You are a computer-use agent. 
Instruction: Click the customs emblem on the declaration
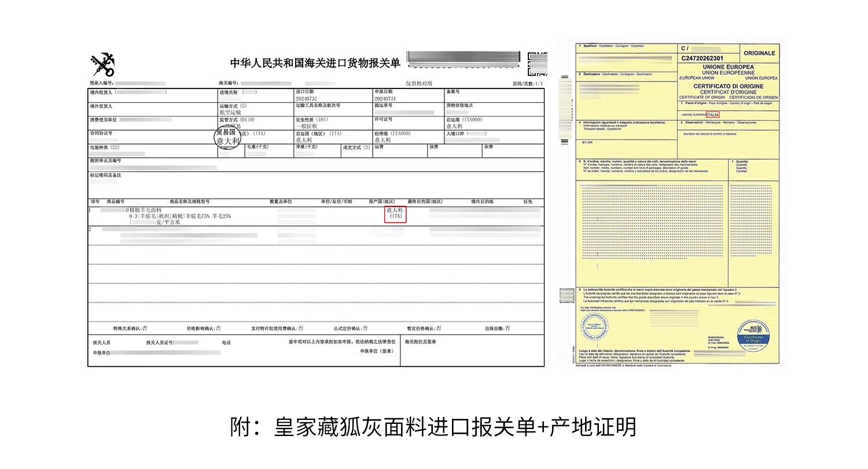tap(103, 64)
